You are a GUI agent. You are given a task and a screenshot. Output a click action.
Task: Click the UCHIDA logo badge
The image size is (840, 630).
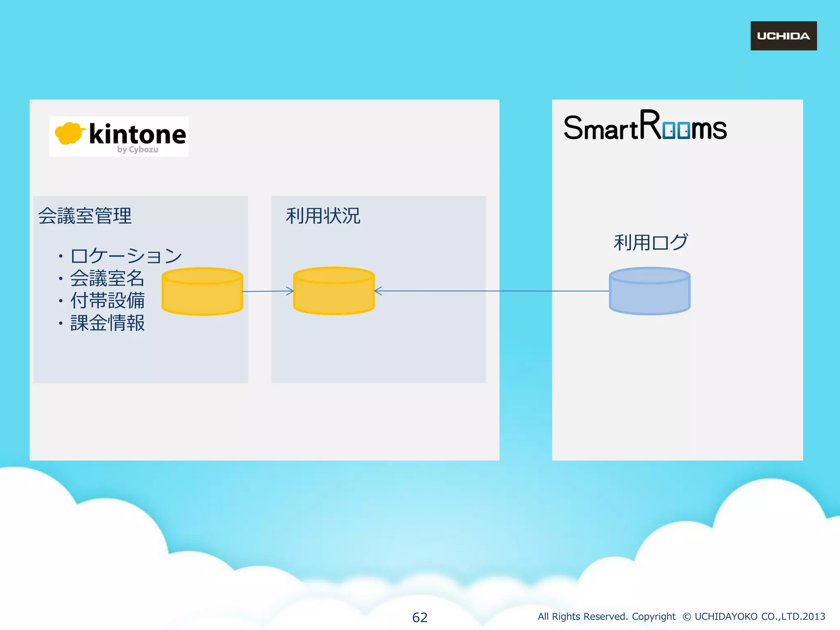783,36
